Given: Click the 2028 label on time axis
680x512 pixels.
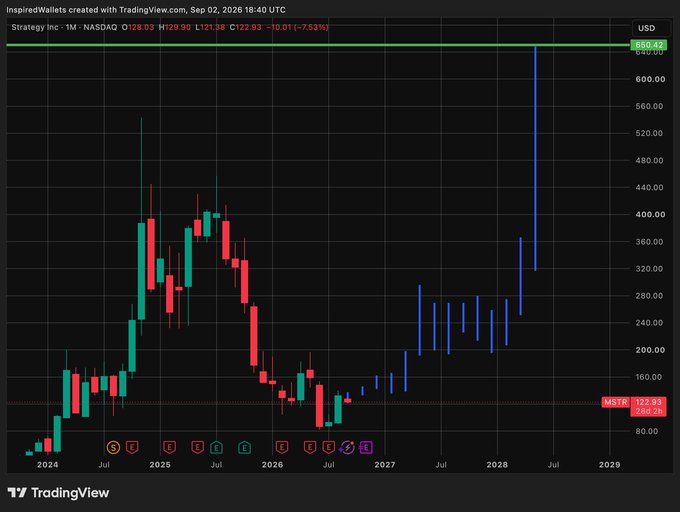Looking at the screenshot, I should 497,465.
